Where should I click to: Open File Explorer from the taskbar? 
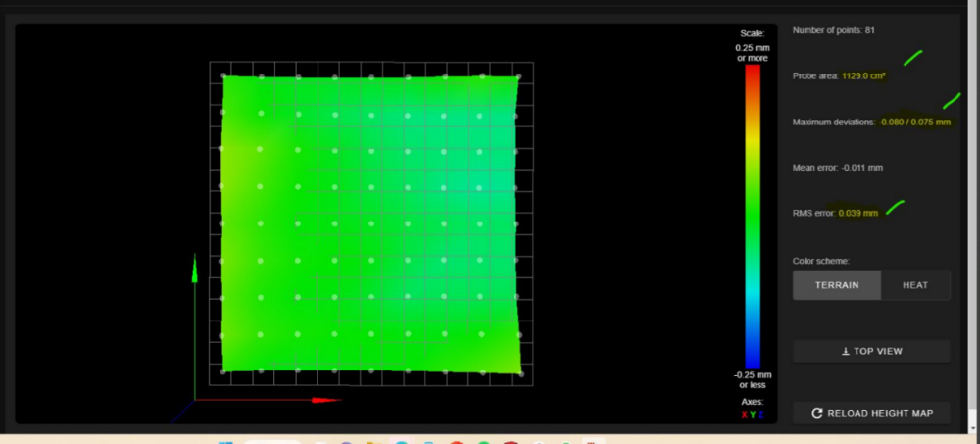pos(373,442)
